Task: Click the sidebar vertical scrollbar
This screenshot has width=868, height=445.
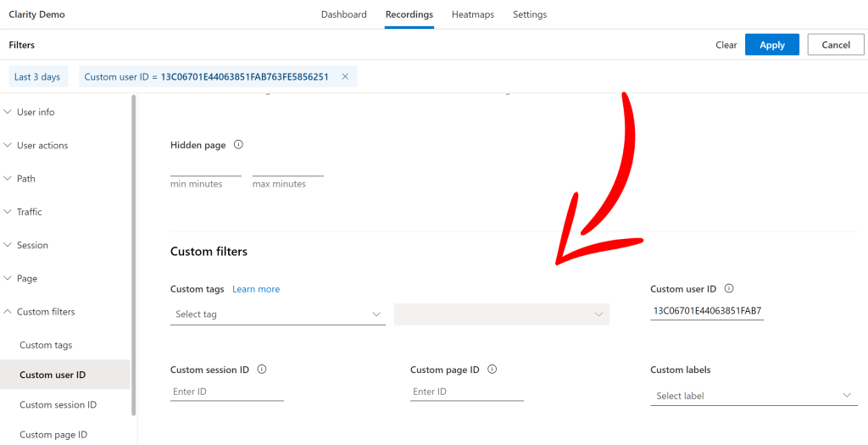Action: coord(133,255)
